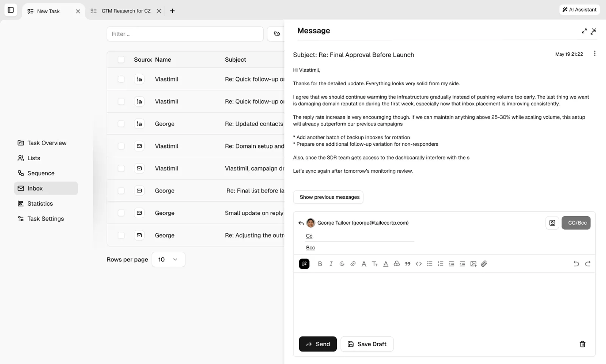
Task: Show previous messages
Action: (x=328, y=197)
